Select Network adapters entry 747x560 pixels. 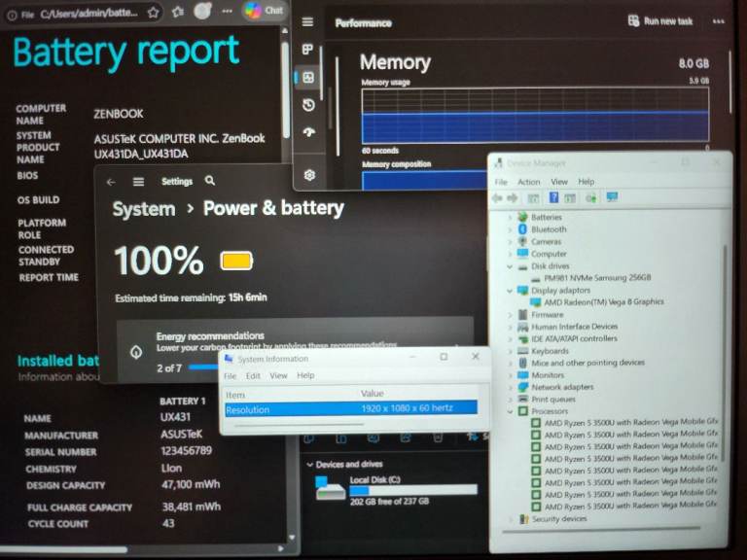[562, 387]
